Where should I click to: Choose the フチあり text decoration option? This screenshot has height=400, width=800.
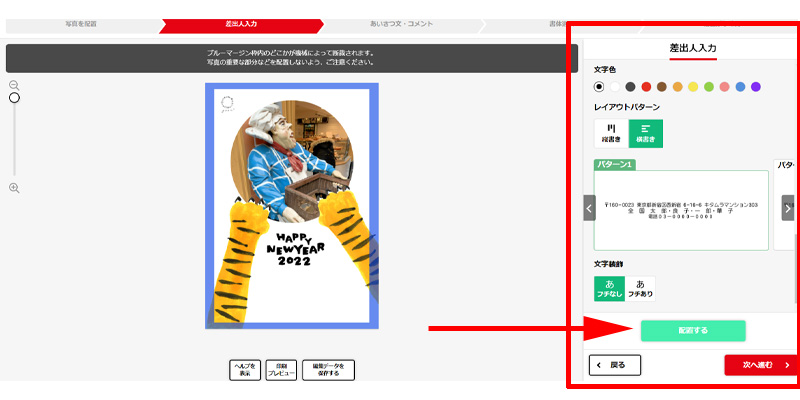(x=640, y=289)
